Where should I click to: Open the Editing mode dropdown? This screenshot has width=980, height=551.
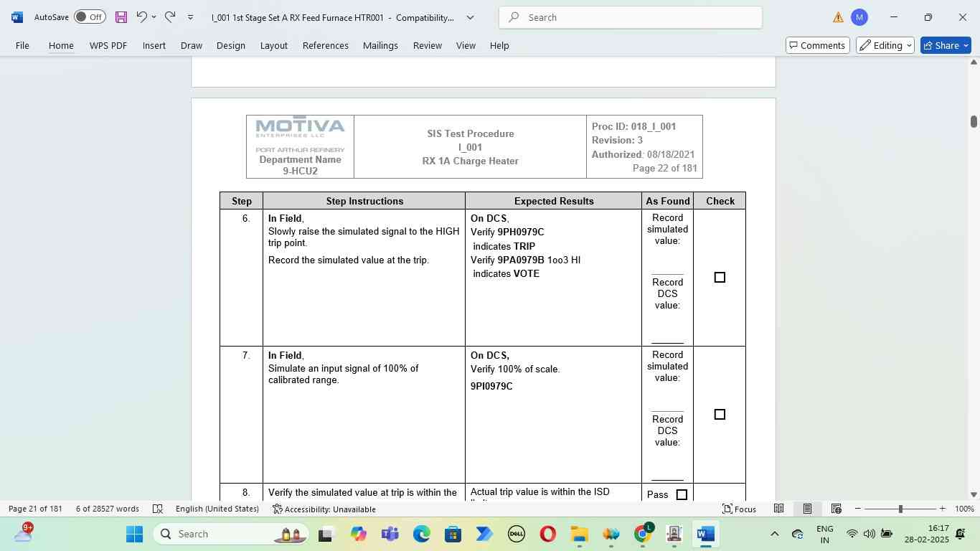(x=885, y=45)
